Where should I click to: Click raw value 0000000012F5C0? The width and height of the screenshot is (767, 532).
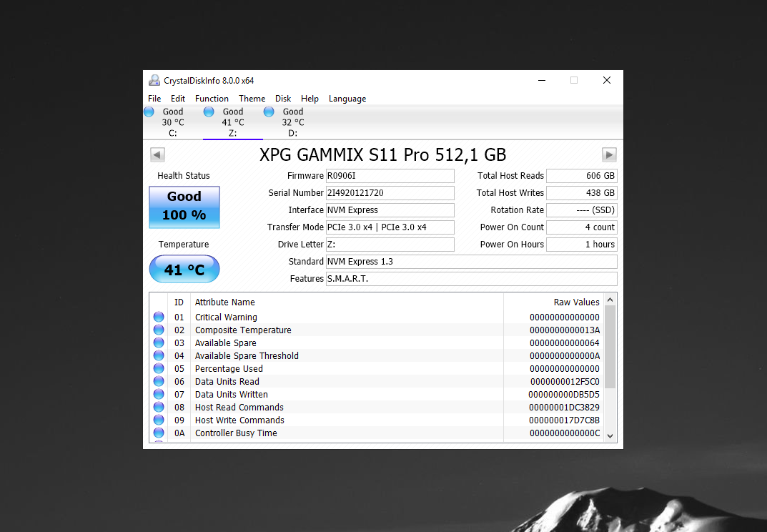tap(565, 381)
